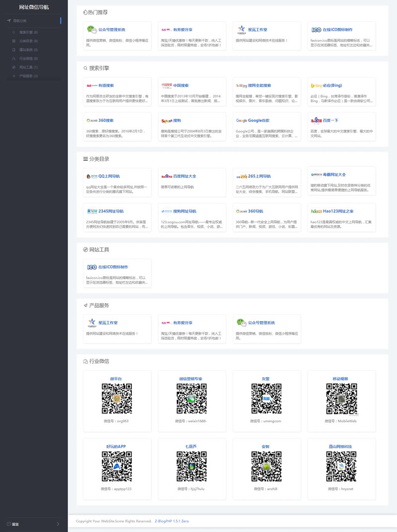This screenshot has width=397, height=532.
Task: Open the 搜狗网址导航 link
Action: point(185,211)
